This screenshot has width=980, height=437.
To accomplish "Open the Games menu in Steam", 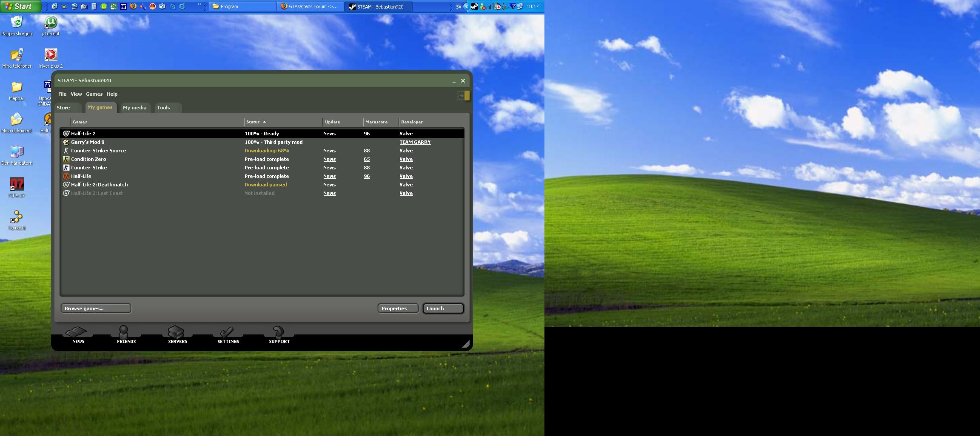I will (x=94, y=94).
